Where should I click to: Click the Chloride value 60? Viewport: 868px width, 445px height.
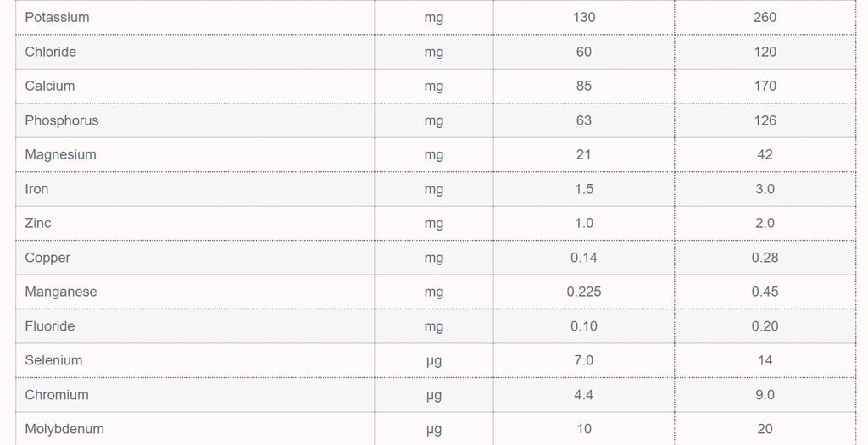pos(583,52)
